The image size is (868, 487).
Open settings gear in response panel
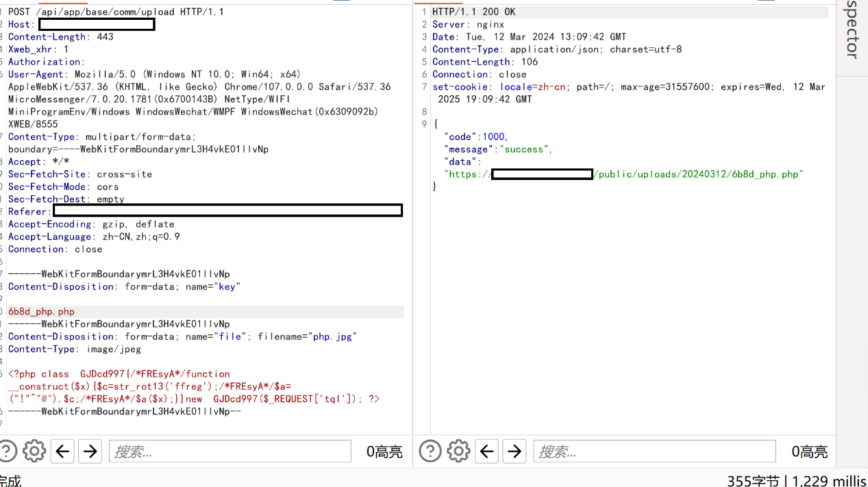[x=458, y=451]
